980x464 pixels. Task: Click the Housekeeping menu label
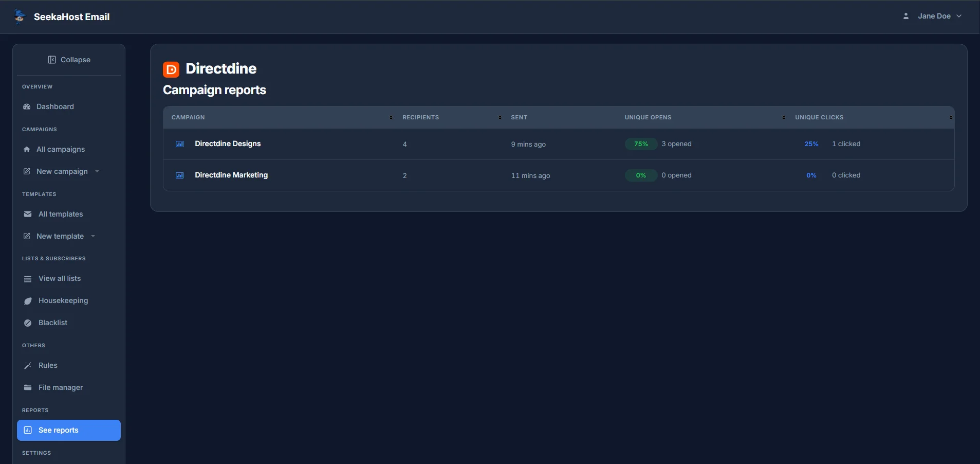pos(63,300)
